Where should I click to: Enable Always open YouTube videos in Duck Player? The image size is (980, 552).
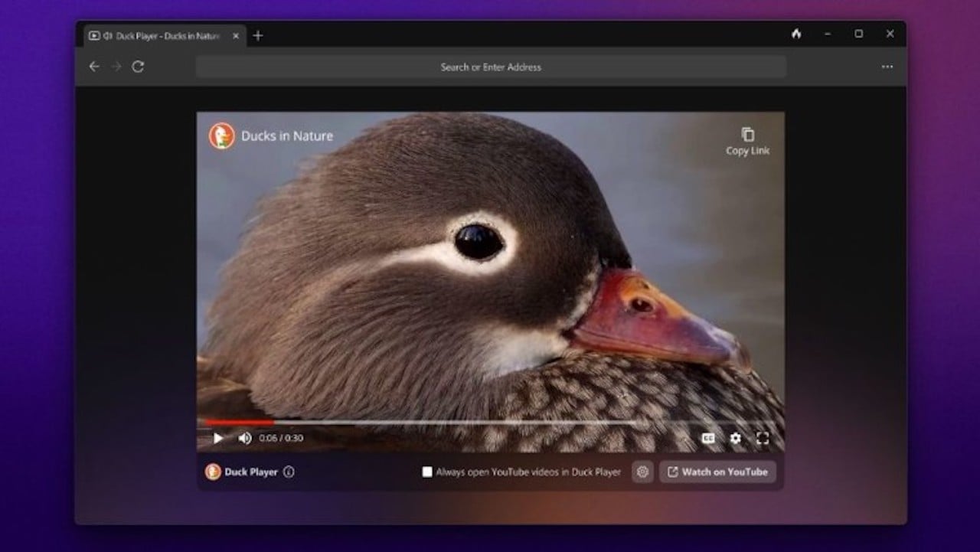[426, 472]
